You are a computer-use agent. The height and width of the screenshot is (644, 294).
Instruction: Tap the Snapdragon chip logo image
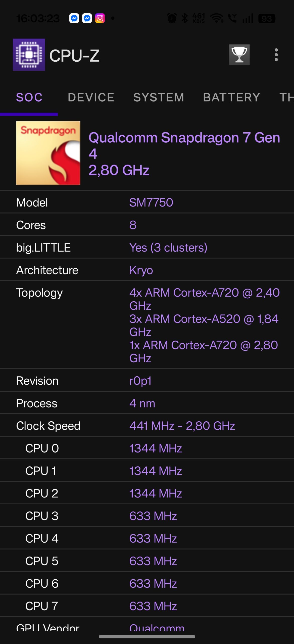[48, 153]
